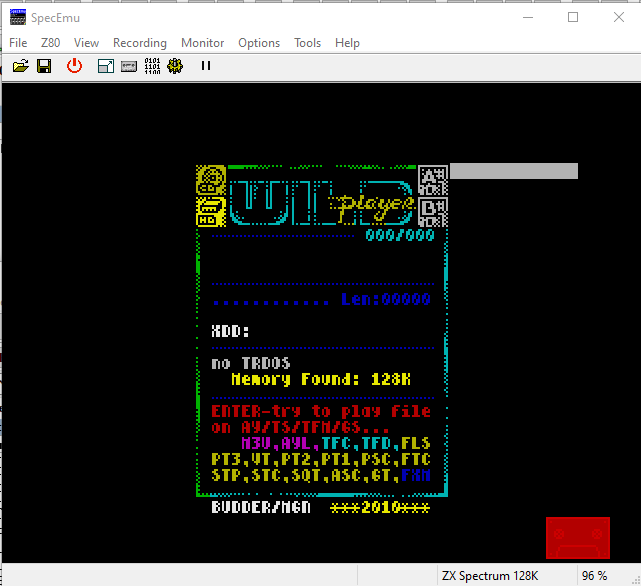
Task: Toggle fullscreen window size icon
Action: pyautogui.click(x=105, y=66)
